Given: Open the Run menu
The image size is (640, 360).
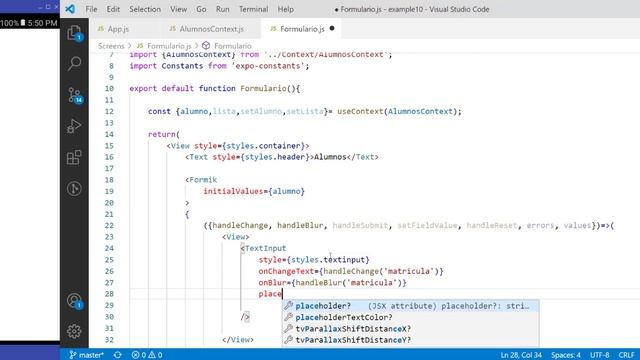Looking at the screenshot, I should tap(222, 9).
